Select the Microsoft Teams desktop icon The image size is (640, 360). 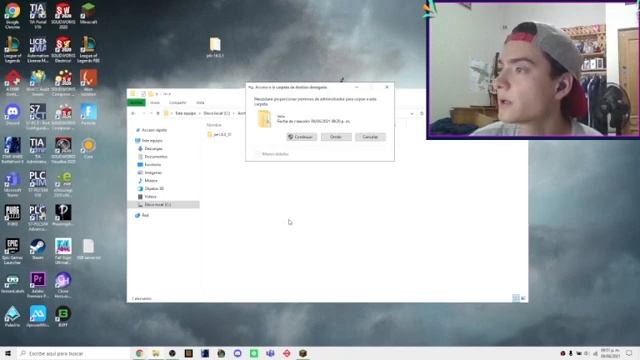(x=12, y=184)
